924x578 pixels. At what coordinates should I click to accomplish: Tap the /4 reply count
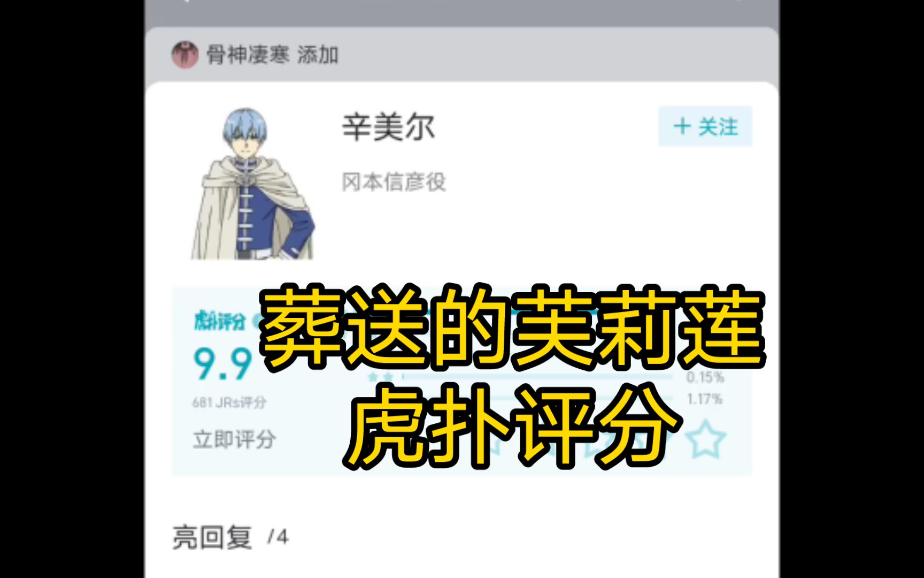tap(278, 537)
